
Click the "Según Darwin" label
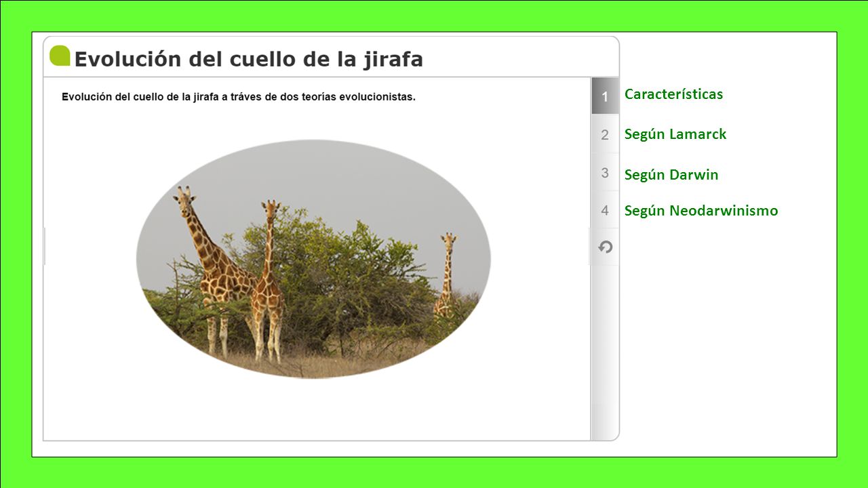click(x=671, y=175)
